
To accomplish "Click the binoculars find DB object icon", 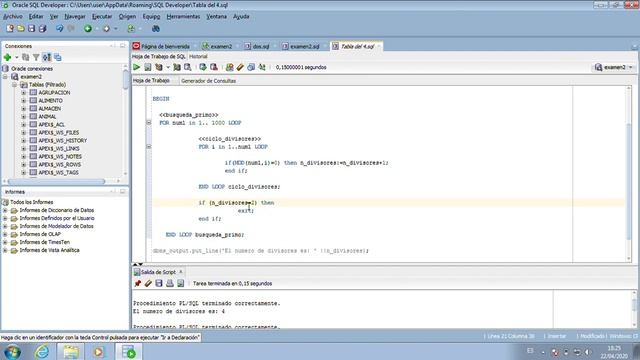I will (x=156, y=29).
